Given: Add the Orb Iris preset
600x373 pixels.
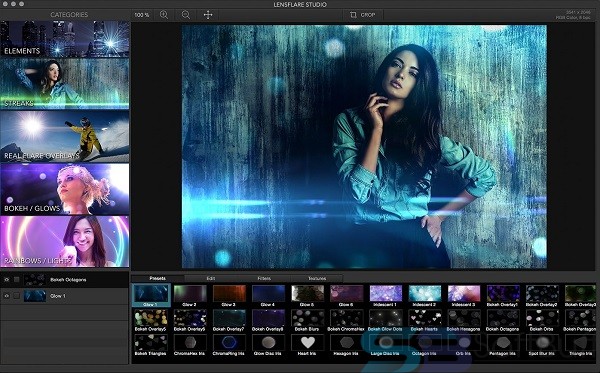Looking at the screenshot, I should (464, 345).
